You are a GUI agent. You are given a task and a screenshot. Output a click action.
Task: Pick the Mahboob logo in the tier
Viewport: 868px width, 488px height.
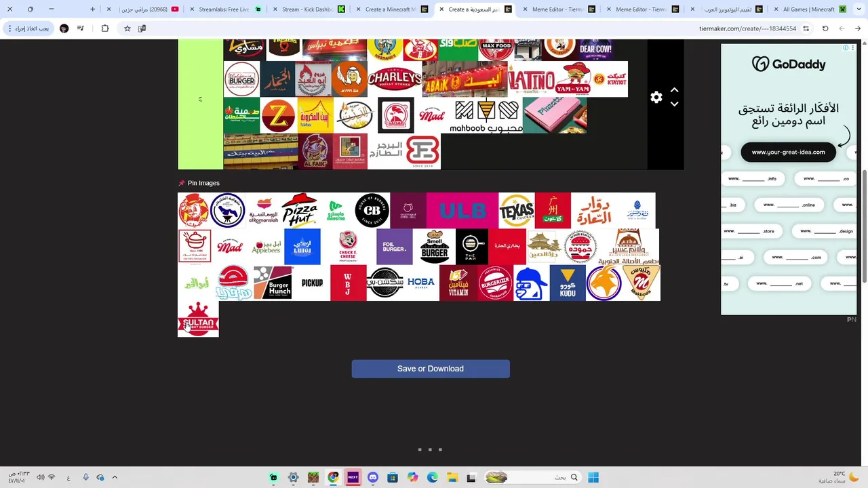(486, 115)
